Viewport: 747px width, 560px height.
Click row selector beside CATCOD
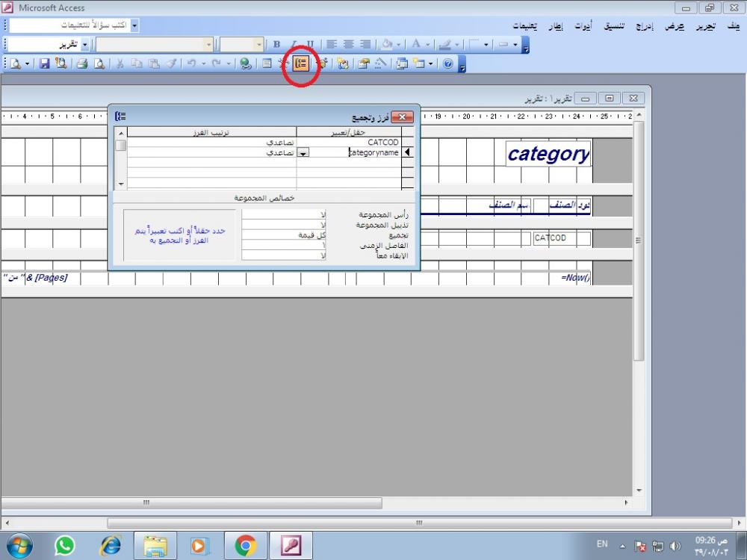click(407, 142)
